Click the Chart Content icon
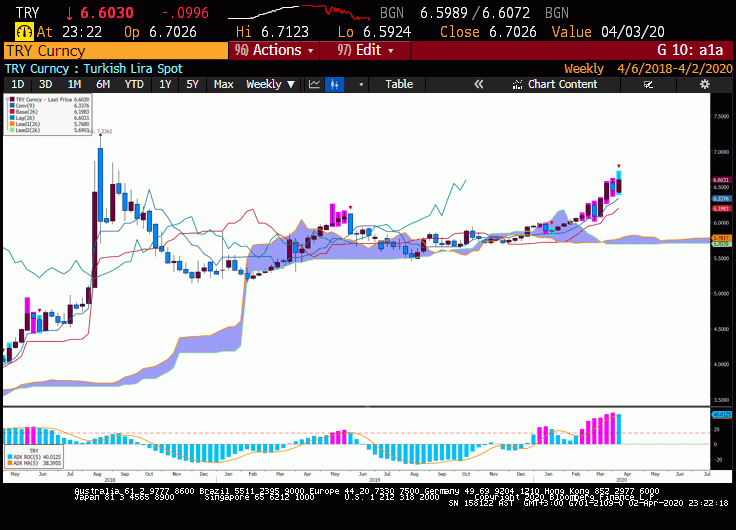736x530 pixels. (x=517, y=84)
